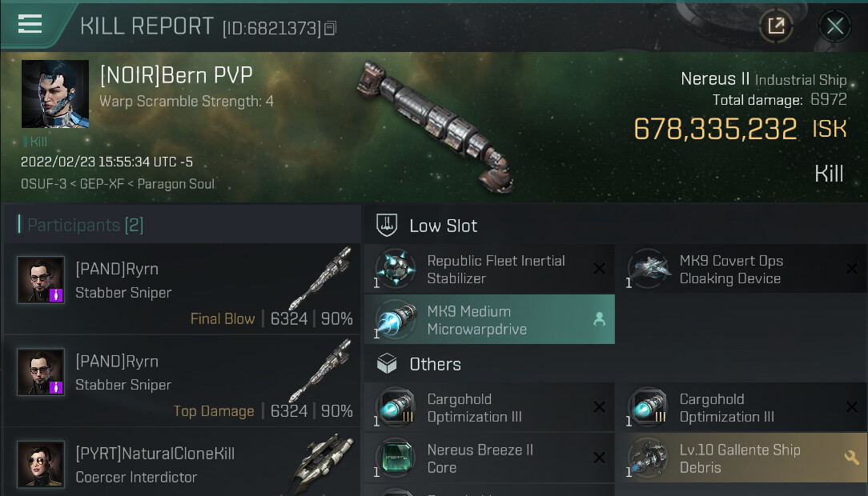
Task: Open the Top Damage Ryrn participant entry
Action: tap(182, 381)
